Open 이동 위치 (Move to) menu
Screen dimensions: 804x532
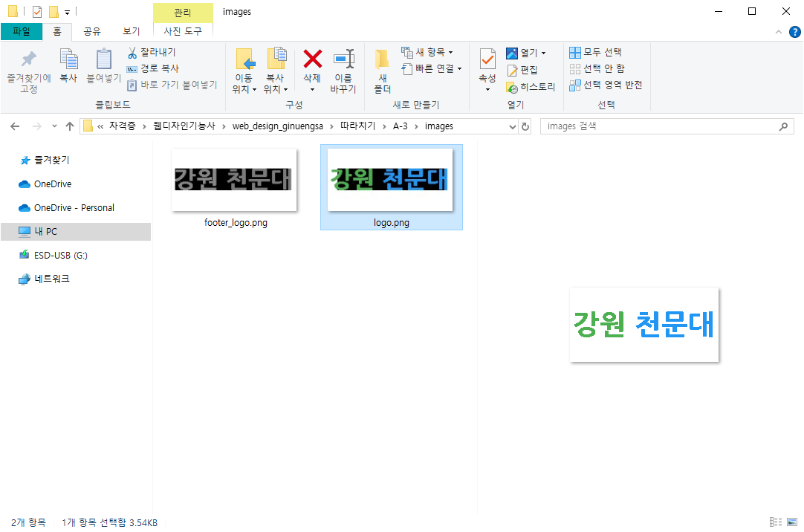(244, 71)
